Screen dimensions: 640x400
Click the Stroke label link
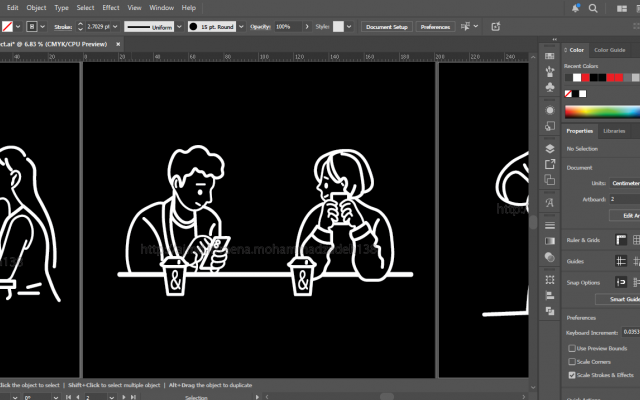[x=63, y=27]
